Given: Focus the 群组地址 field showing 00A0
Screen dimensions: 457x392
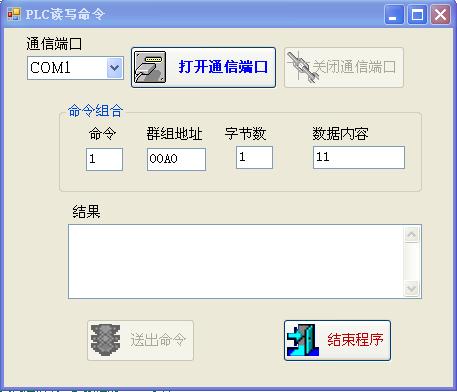Looking at the screenshot, I should 176,159.
